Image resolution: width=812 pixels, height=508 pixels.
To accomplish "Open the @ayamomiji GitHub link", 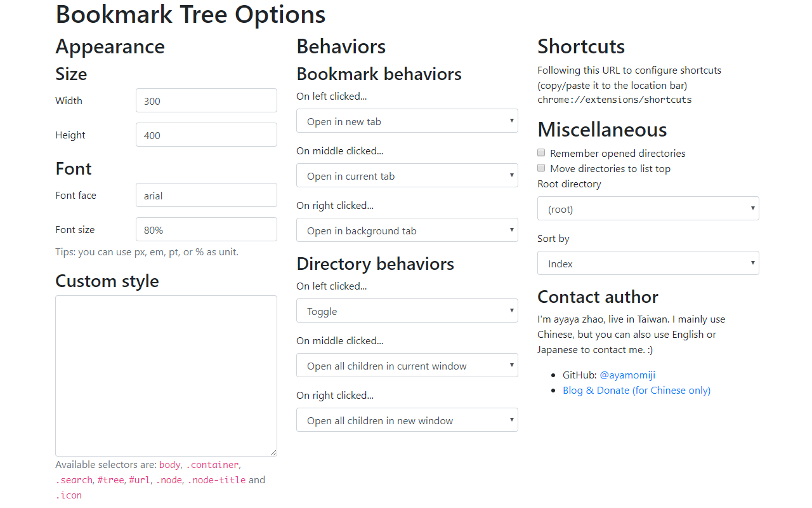I will tap(627, 375).
